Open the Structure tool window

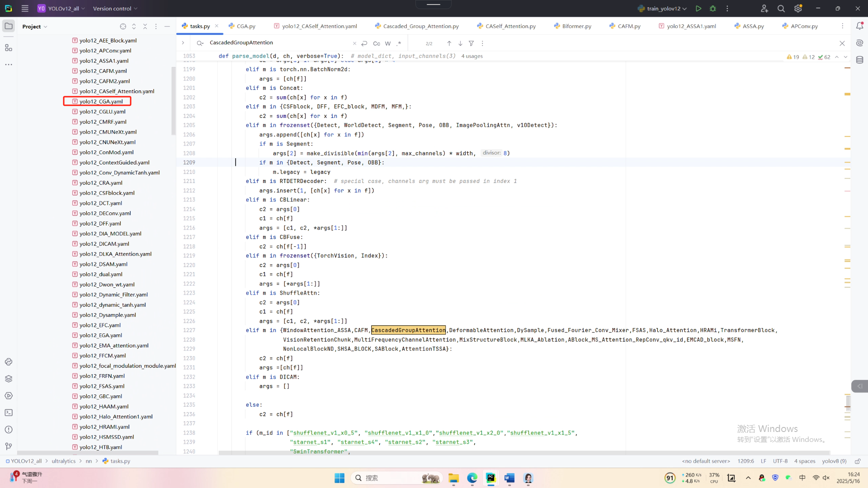click(x=9, y=47)
